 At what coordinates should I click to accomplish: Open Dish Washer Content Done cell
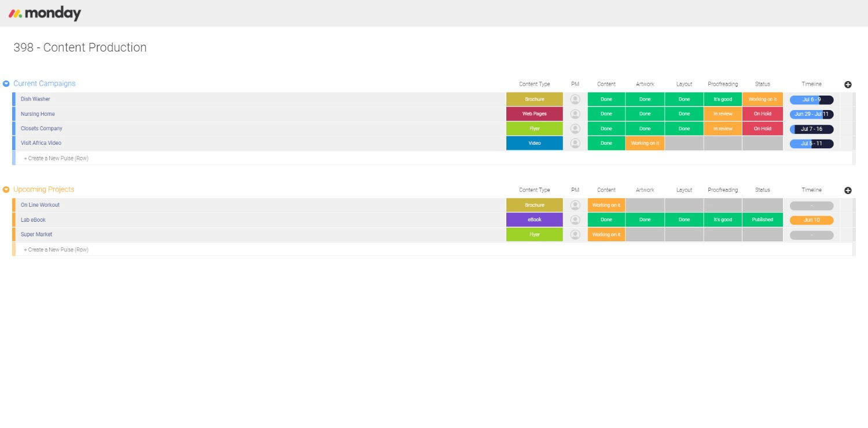(606, 99)
